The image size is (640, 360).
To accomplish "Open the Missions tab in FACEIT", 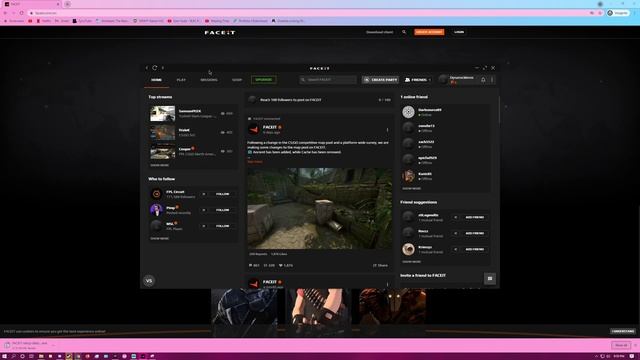I will [209, 80].
